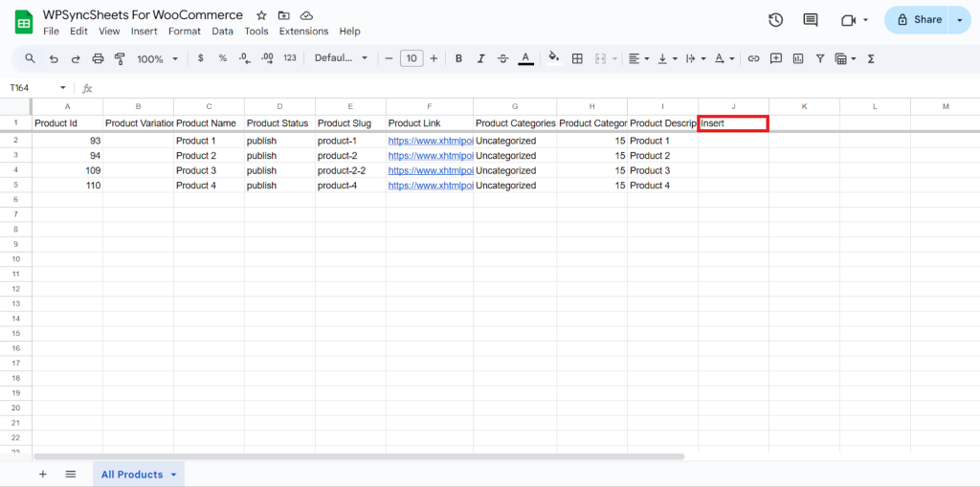Open the View menu

pyautogui.click(x=109, y=32)
